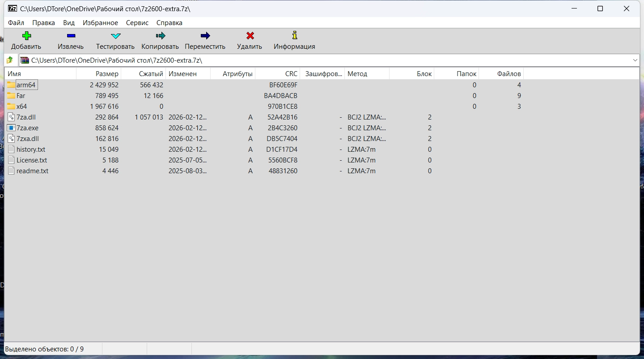Click the Test archive checkmark icon
The width and height of the screenshot is (644, 359).
pos(116,36)
